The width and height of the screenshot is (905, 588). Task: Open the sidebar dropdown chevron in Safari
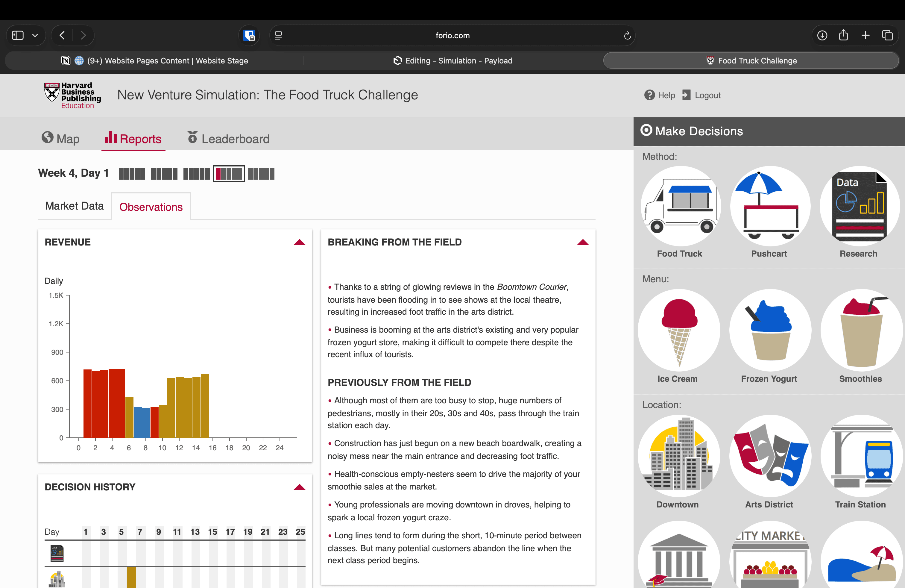[x=35, y=35]
